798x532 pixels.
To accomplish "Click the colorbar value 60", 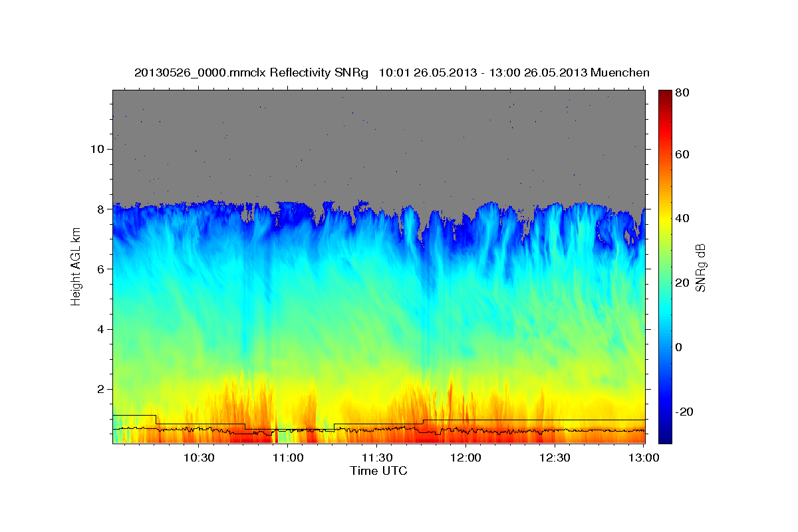I will point(684,154).
